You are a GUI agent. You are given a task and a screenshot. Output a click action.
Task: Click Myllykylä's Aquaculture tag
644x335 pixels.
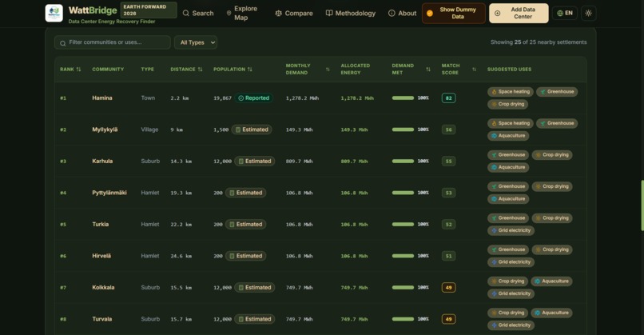[508, 136]
